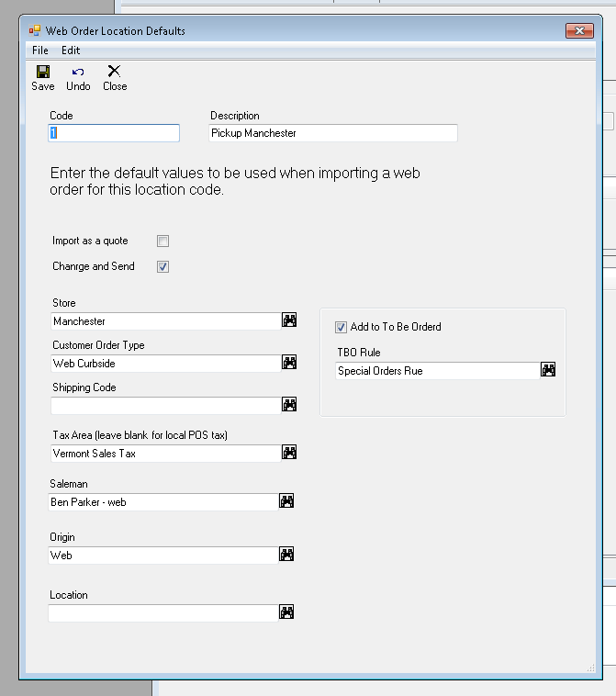Open the Edit menu

pyautogui.click(x=71, y=51)
